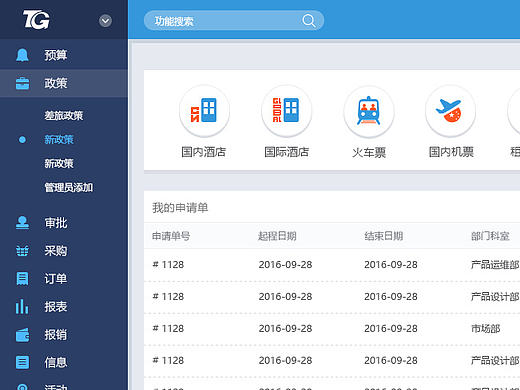Open the 管理员添加 submenu item
Image resolution: width=520 pixels, height=390 pixels.
click(69, 188)
